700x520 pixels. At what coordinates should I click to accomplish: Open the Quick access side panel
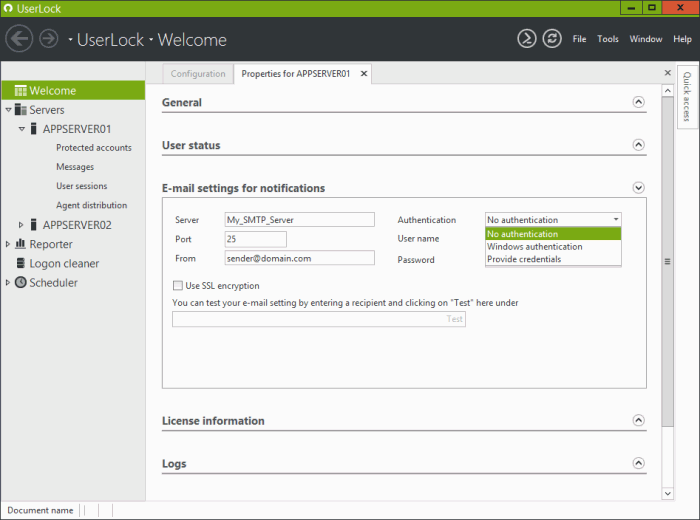click(x=687, y=96)
